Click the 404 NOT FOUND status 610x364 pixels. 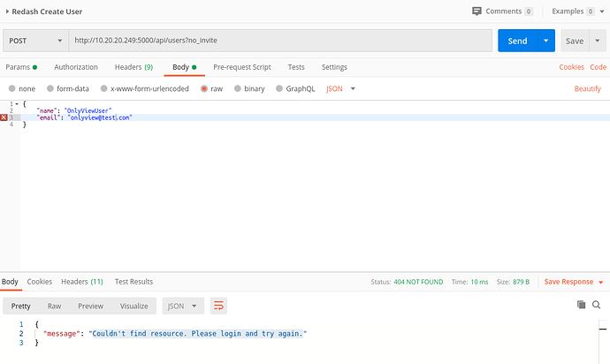click(418, 282)
